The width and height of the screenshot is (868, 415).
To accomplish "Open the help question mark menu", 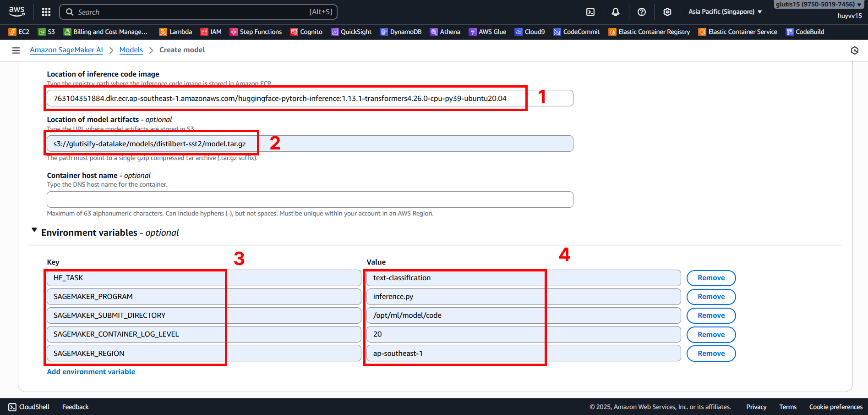I will pos(642,12).
